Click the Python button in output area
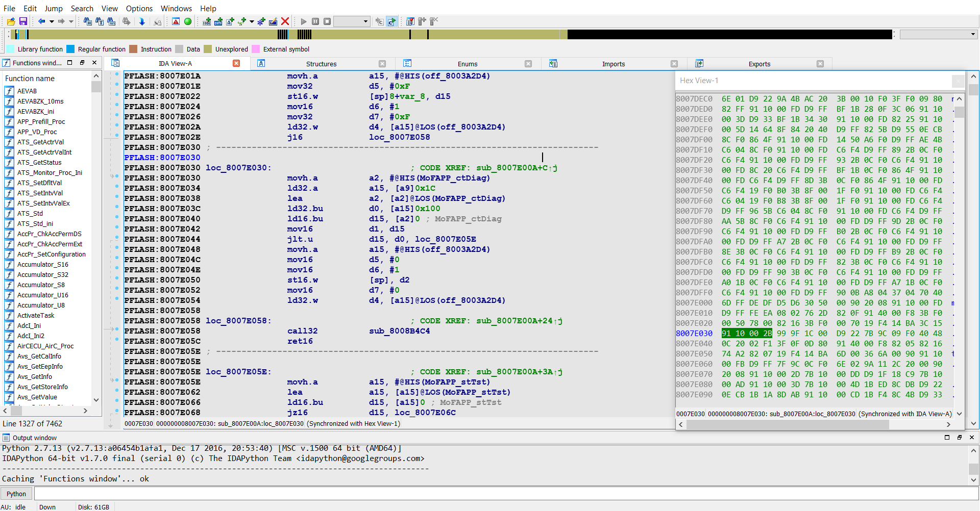This screenshot has height=511, width=980. [x=16, y=494]
